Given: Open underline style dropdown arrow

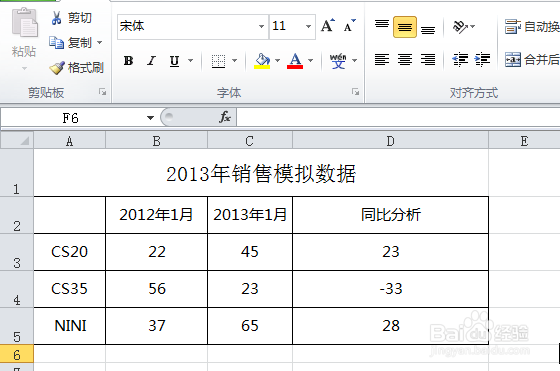Looking at the screenshot, I should pyautogui.click(x=191, y=61).
